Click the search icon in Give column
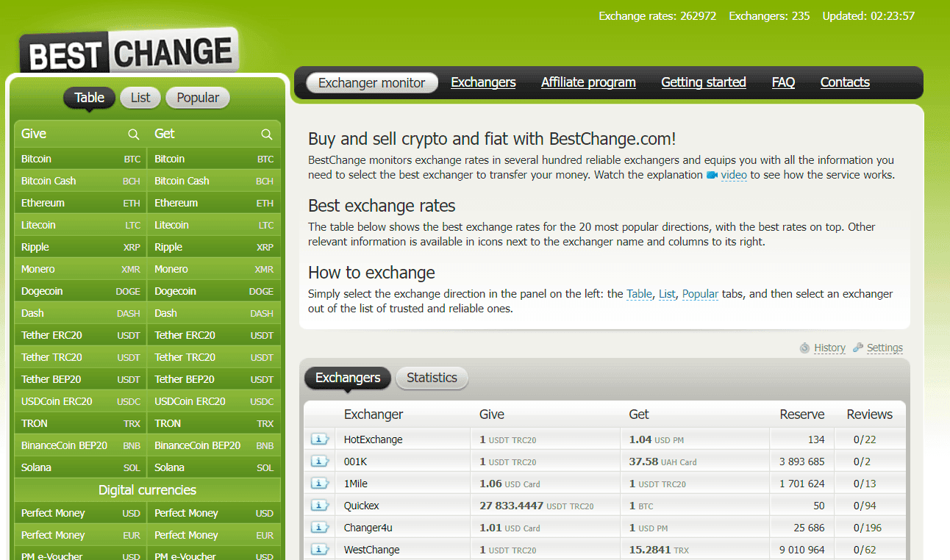The width and height of the screenshot is (950, 560). click(133, 134)
